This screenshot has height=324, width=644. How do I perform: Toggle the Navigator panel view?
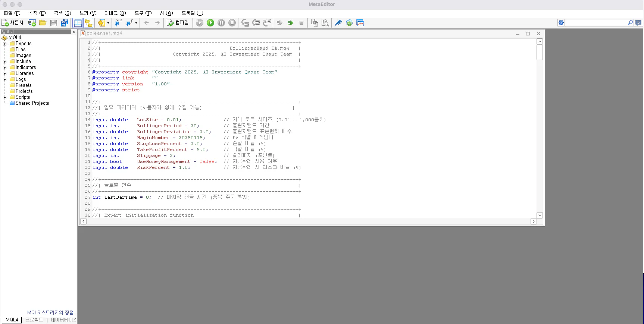(78, 23)
